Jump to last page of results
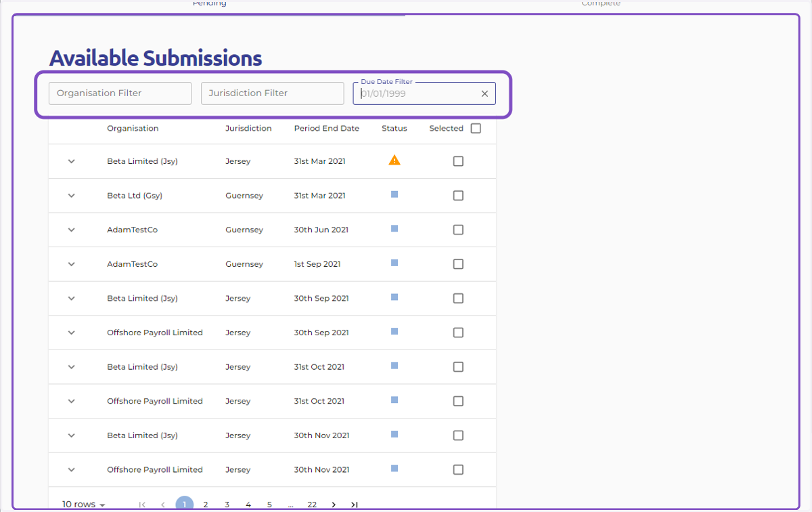Screen dimensions: 812x512 tap(354, 505)
